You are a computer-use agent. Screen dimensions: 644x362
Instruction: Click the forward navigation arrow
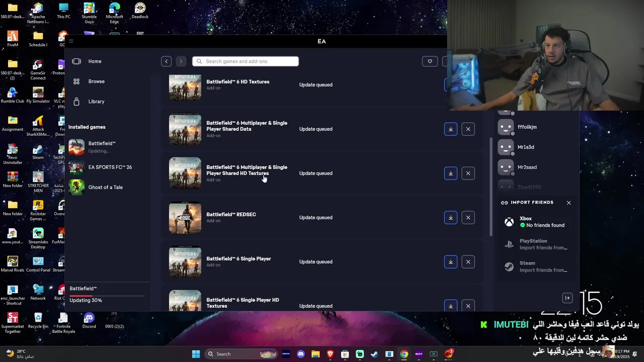(x=181, y=61)
